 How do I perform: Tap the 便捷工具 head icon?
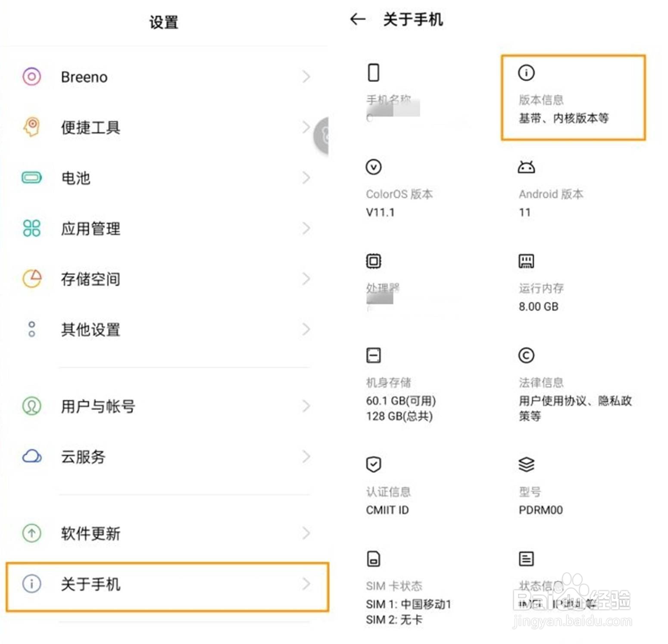coord(32,127)
